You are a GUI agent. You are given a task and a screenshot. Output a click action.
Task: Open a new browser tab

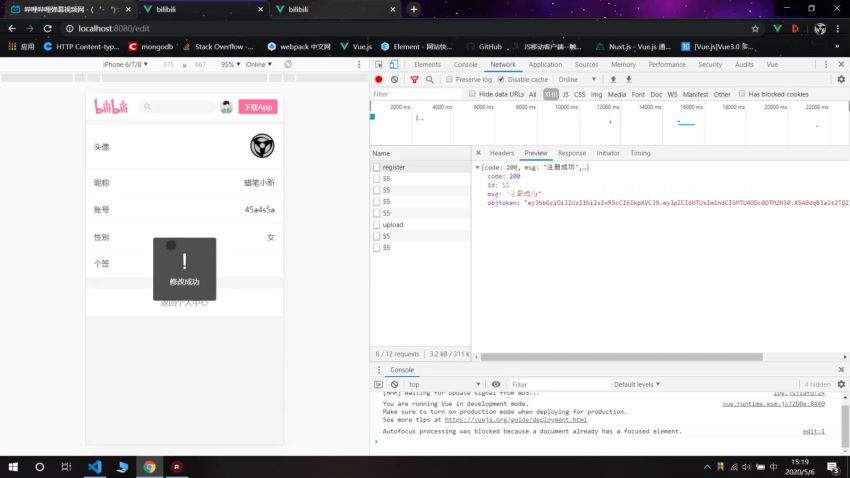414,9
